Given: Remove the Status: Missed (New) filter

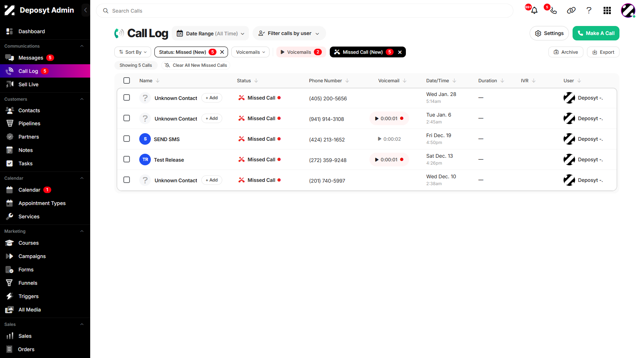Looking at the screenshot, I should [x=222, y=52].
